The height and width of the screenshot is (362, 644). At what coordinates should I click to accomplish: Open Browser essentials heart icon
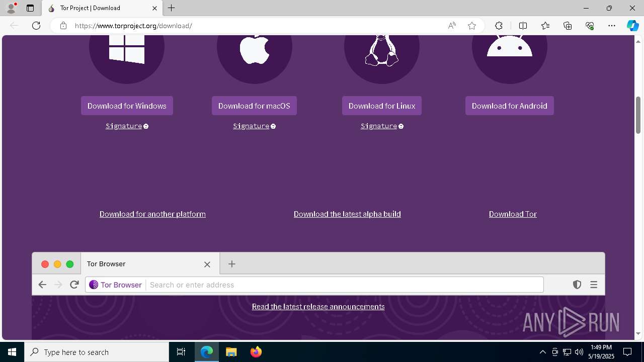coord(590,26)
